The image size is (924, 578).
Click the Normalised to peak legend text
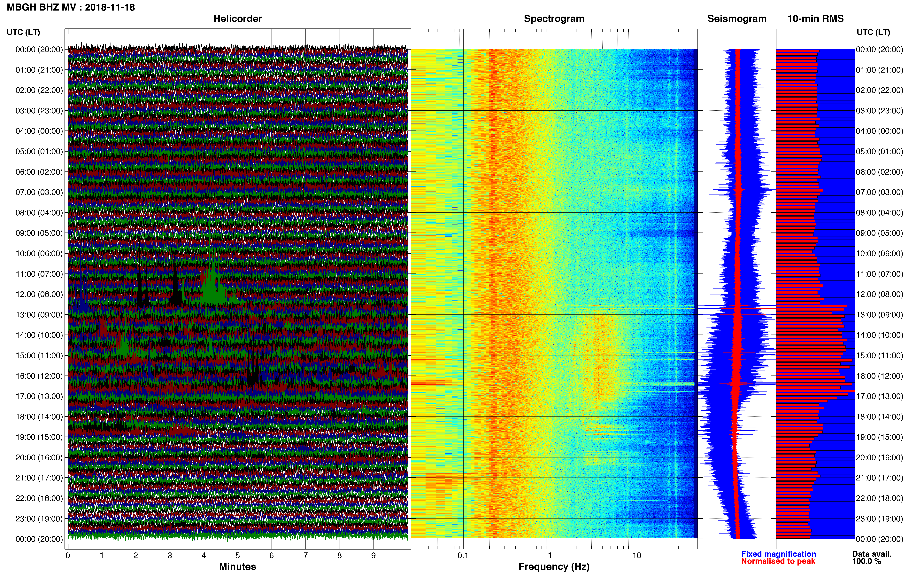(x=778, y=561)
